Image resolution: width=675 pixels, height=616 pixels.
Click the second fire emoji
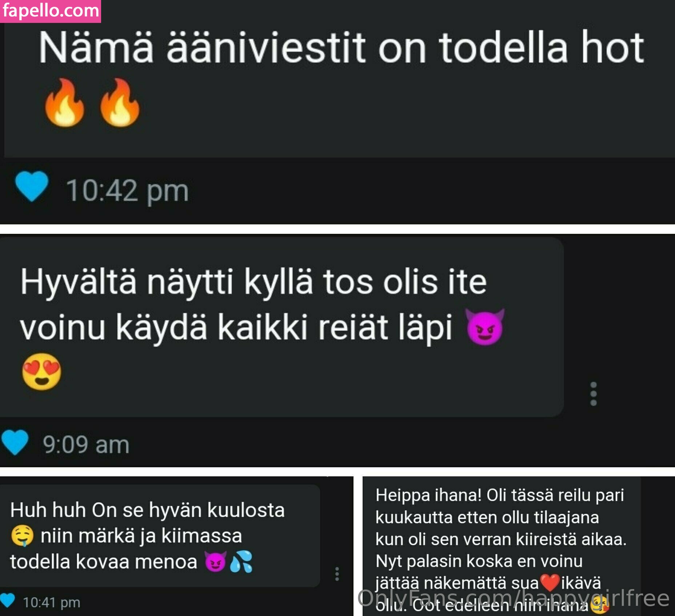120,103
